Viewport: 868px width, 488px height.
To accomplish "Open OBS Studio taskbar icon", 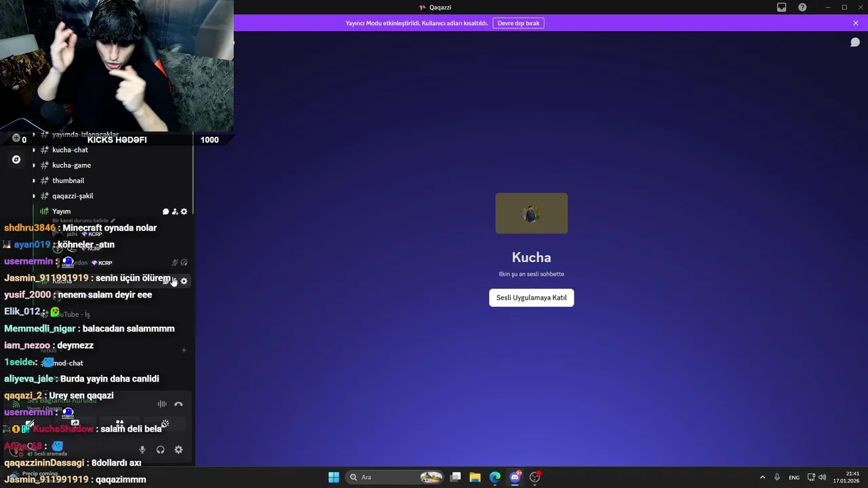I will coord(535,477).
